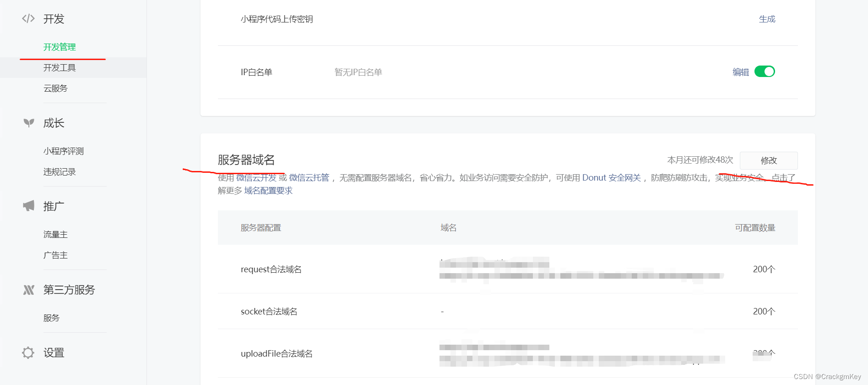Click the uploadFile合法域名 row label

(277, 354)
